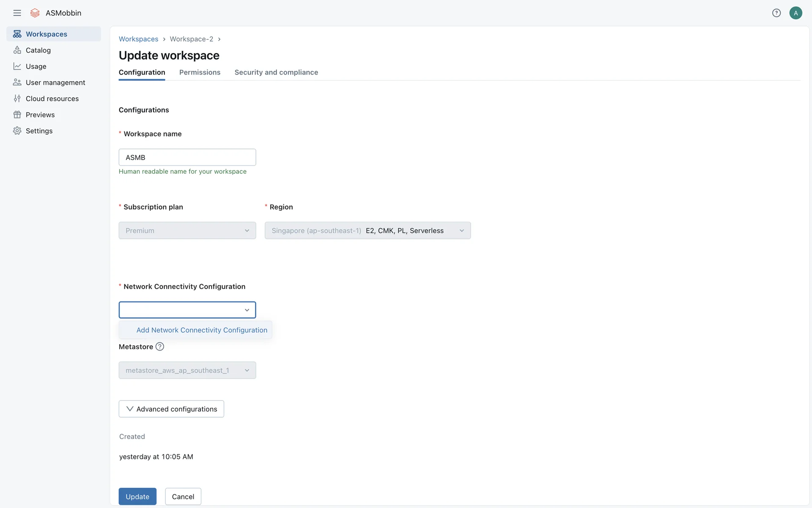Switch to the Permissions tab
Image resolution: width=812 pixels, height=508 pixels.
tap(200, 72)
